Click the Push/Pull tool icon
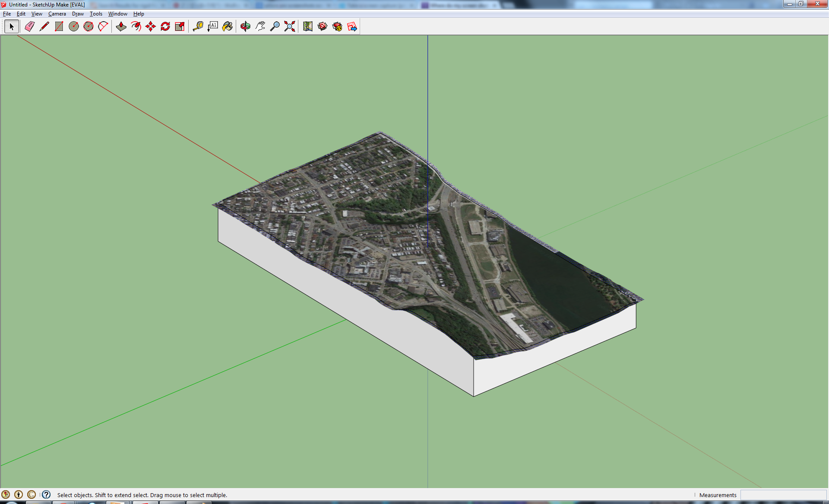 point(120,26)
